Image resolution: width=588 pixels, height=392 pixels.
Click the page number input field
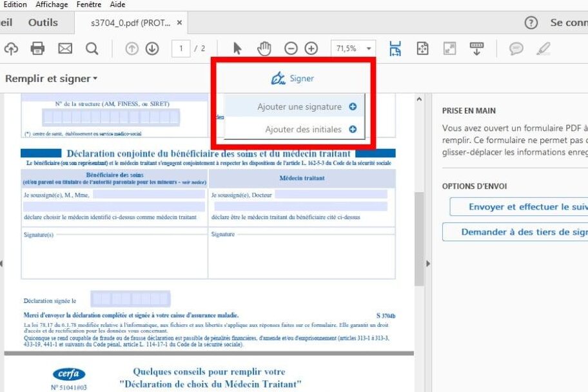click(x=181, y=48)
